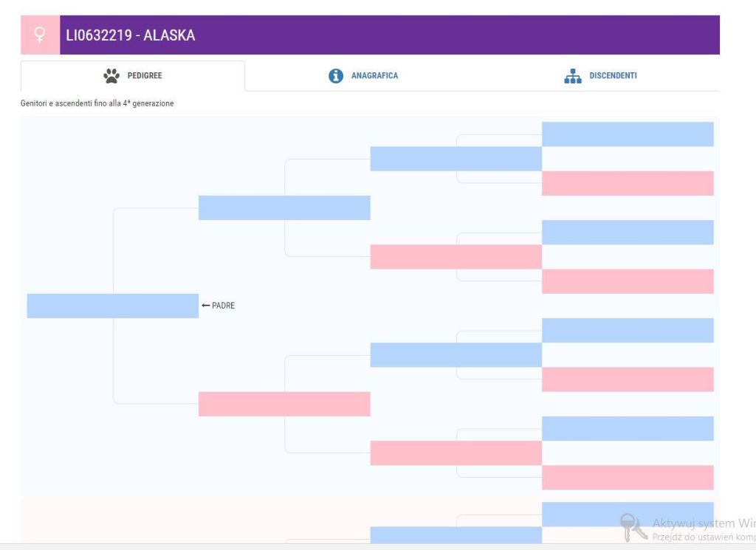Select the Pedigree tab label
The image size is (756, 550).
click(x=145, y=76)
